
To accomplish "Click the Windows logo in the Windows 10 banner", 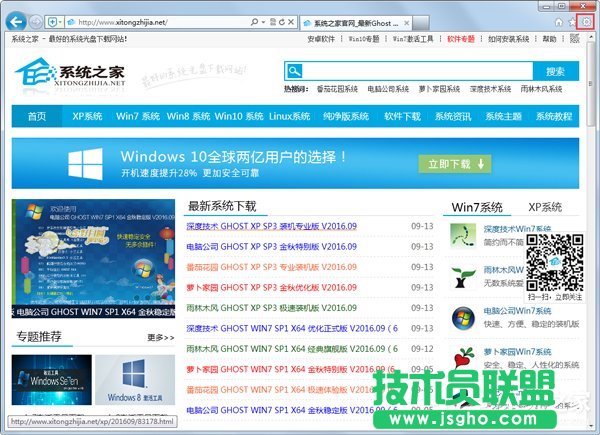I will 85,164.
